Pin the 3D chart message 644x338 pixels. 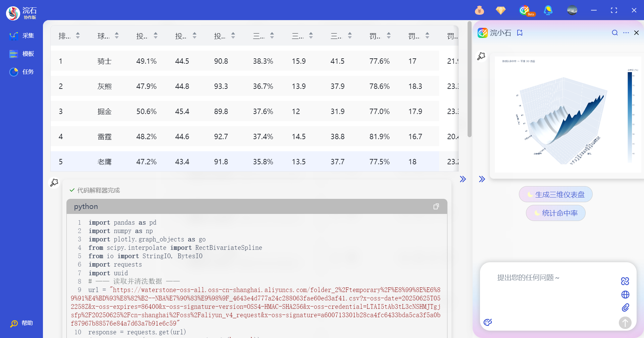481,56
